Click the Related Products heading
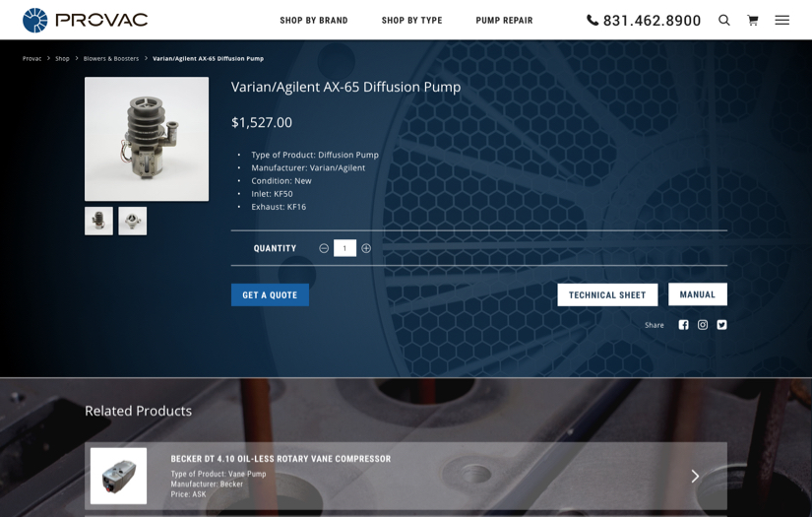This screenshot has width=812, height=517. point(138,411)
